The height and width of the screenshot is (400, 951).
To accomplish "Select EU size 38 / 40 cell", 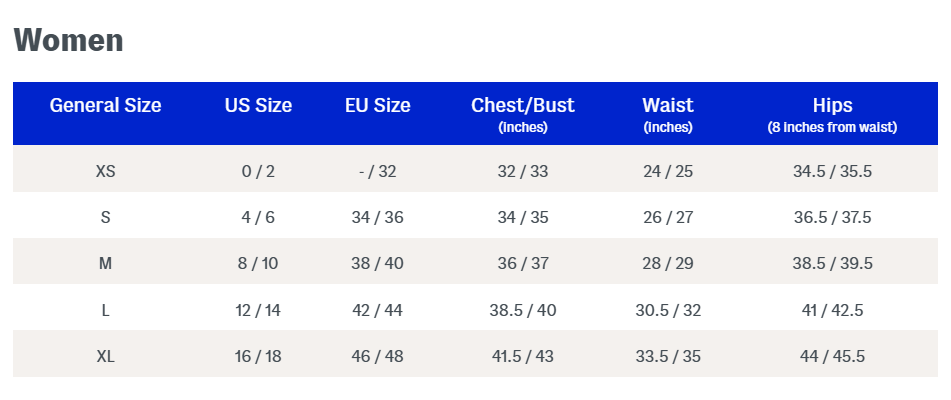I will [x=377, y=263].
